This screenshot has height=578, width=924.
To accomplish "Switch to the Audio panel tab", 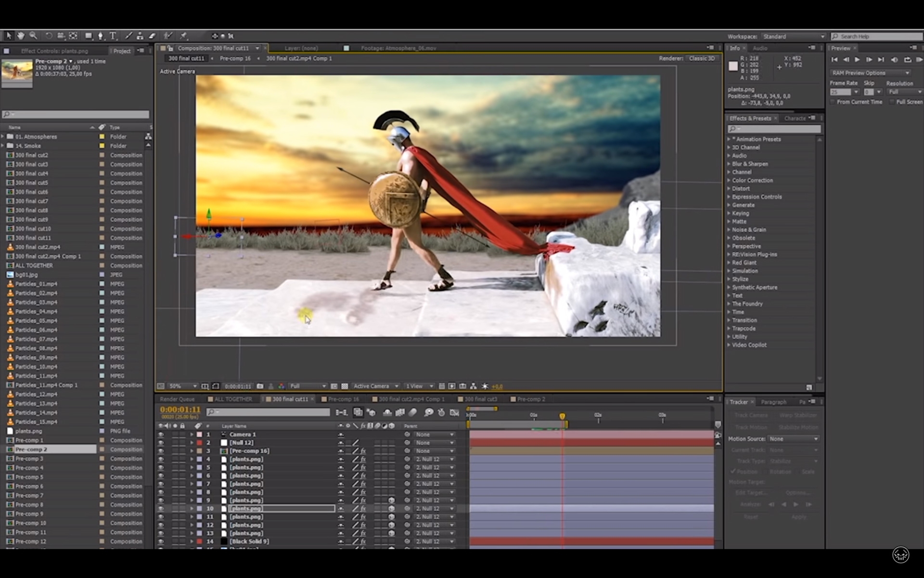I will pyautogui.click(x=760, y=48).
